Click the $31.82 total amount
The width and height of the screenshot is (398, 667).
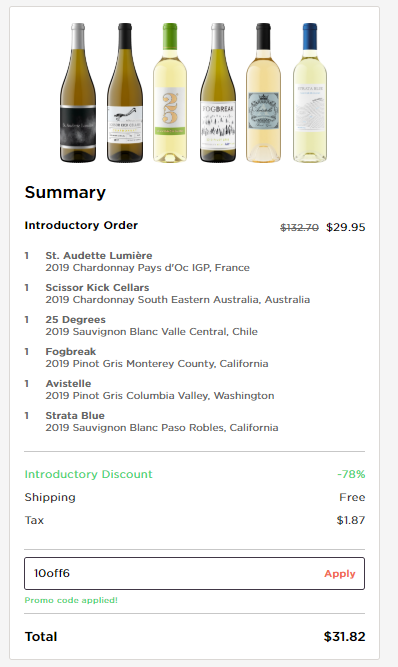coord(344,637)
